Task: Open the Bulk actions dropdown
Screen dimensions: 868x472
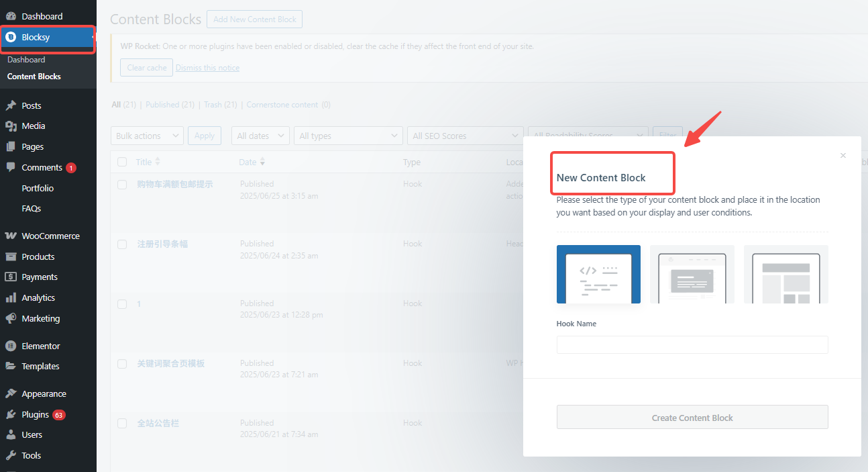Action: click(x=147, y=136)
